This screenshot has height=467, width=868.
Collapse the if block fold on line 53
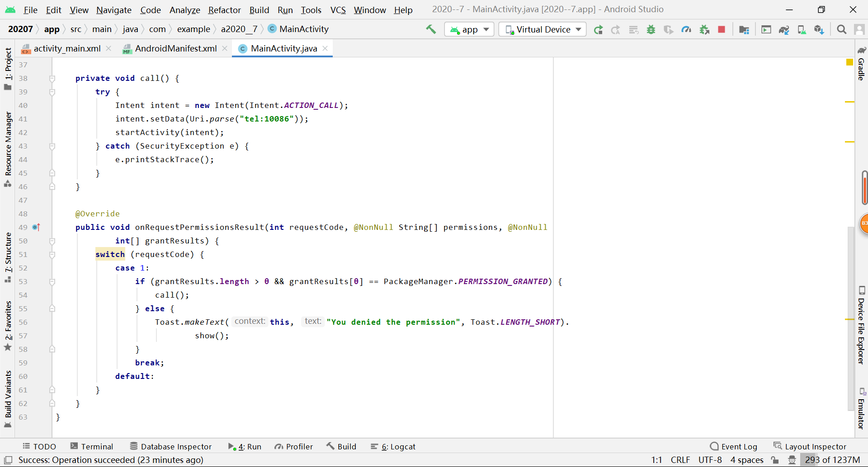click(x=52, y=282)
